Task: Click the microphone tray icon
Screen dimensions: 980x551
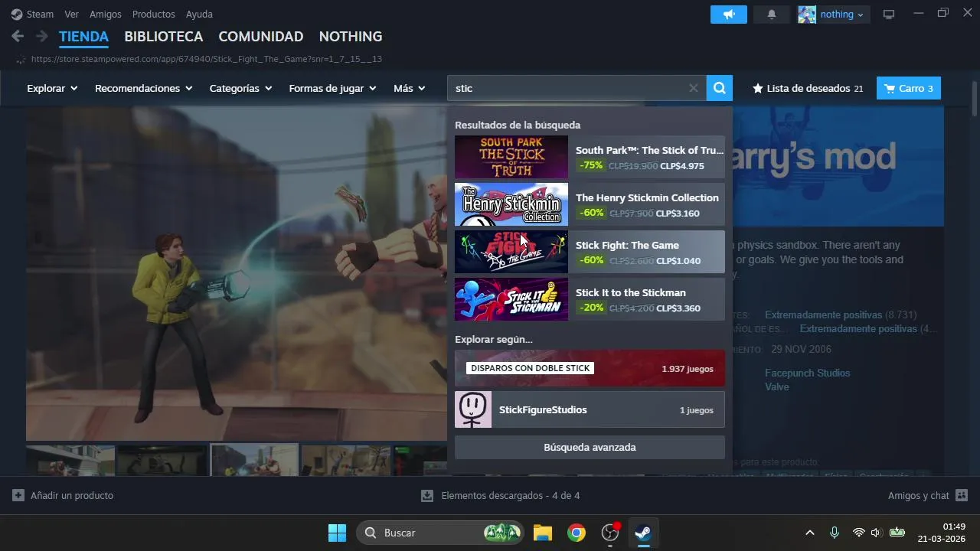Action: point(835,533)
